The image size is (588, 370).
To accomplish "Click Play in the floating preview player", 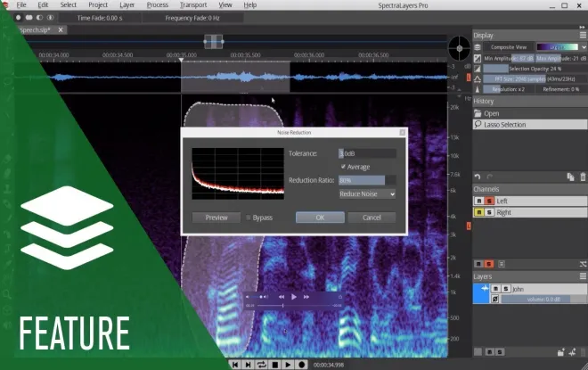I will [x=294, y=297].
